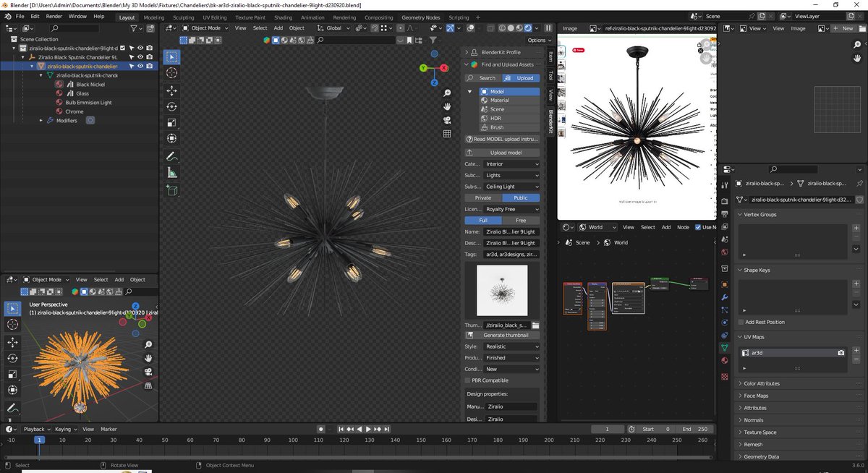The height and width of the screenshot is (473, 868).
Task: Select the Measure tool in main viewport toolbar
Action: pyautogui.click(x=171, y=173)
